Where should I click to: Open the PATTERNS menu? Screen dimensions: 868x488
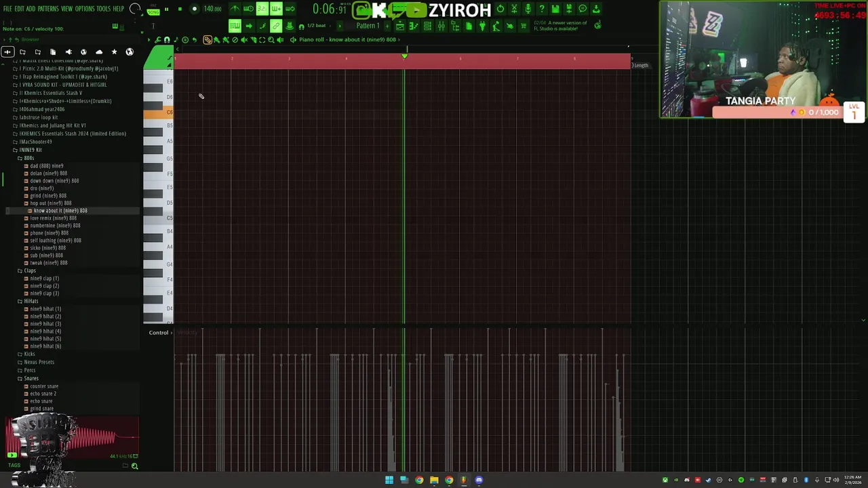pos(48,9)
